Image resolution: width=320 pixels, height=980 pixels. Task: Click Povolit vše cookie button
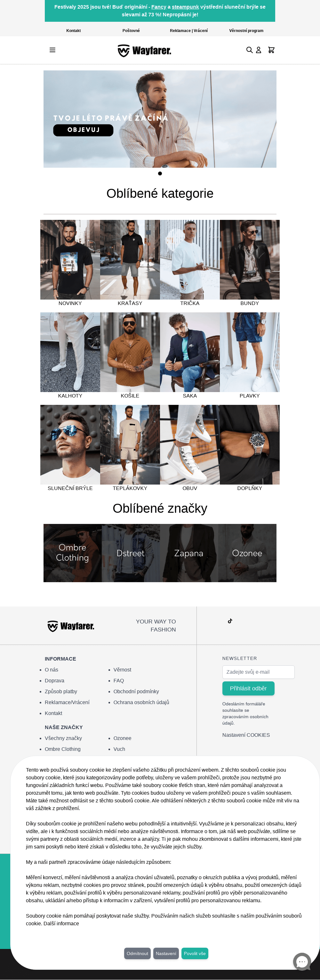(x=195, y=953)
